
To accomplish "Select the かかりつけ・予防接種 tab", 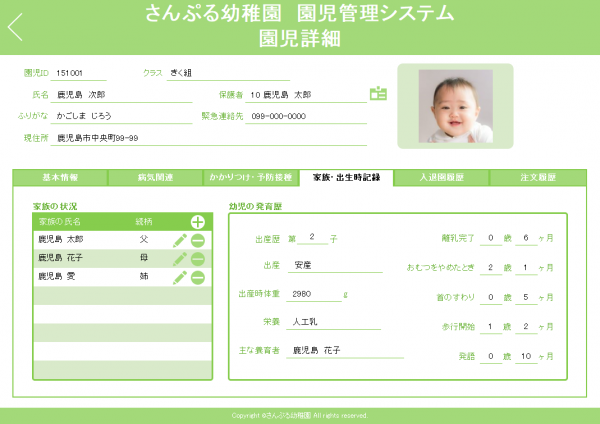I will pos(251,177).
